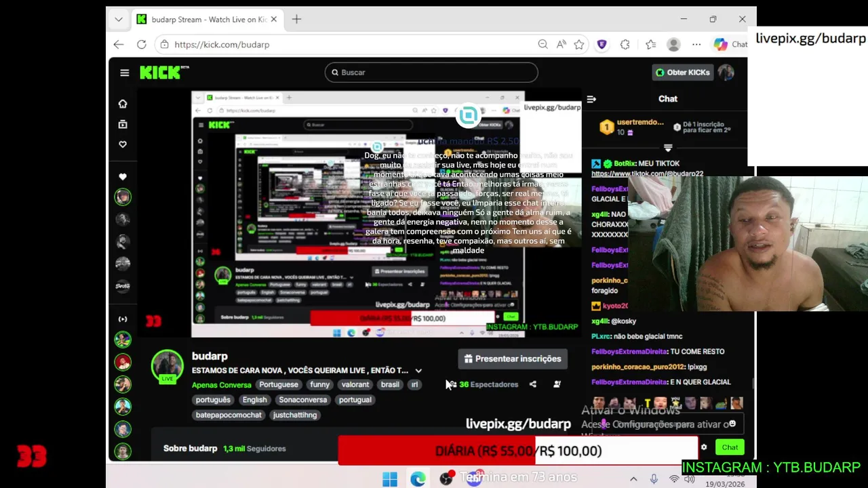868x488 pixels.
Task: Activate the read aloud icon
Action: [x=561, y=45]
